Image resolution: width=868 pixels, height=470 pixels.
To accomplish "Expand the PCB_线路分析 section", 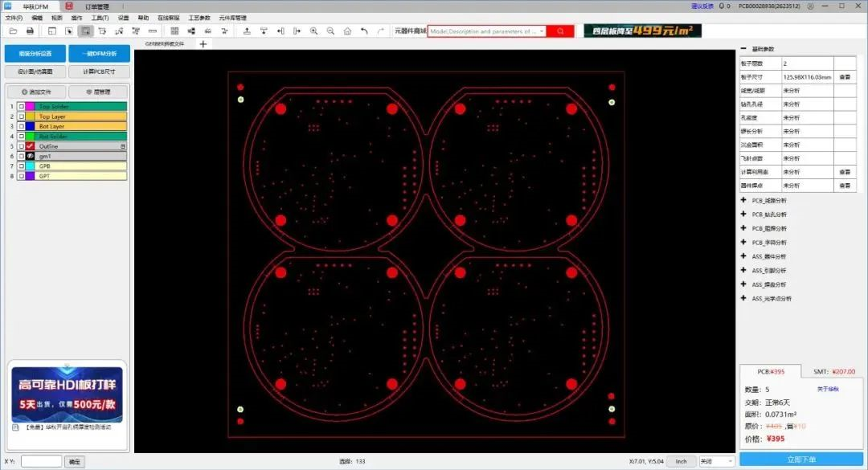I will coord(743,200).
